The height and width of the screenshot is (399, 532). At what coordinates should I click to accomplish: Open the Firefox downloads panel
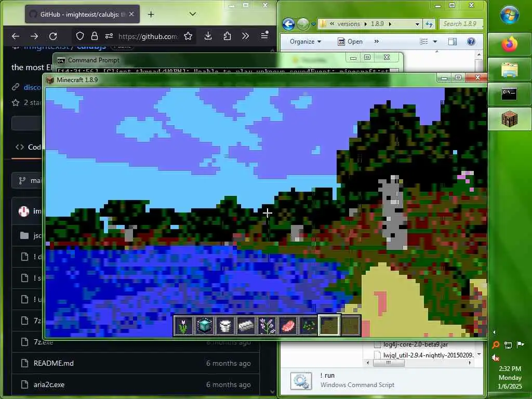click(208, 36)
